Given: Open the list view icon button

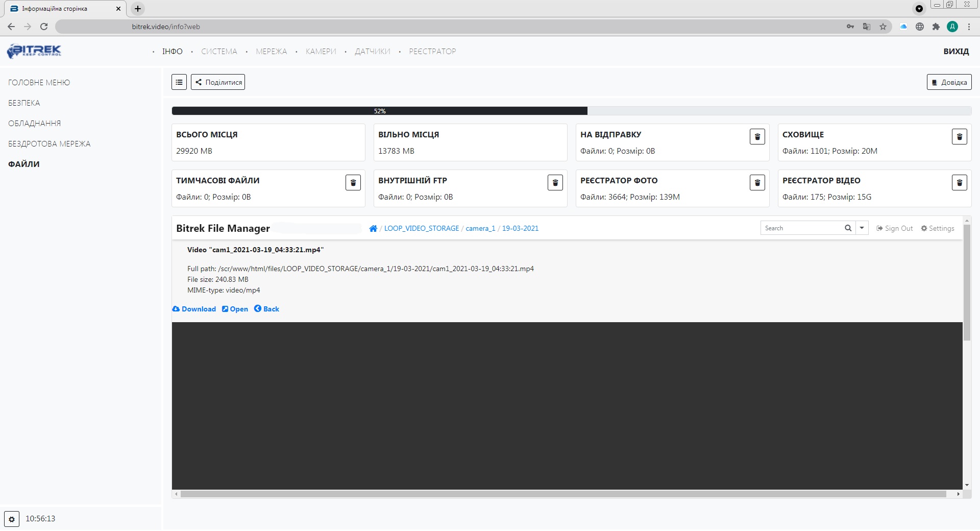Looking at the screenshot, I should tap(179, 82).
